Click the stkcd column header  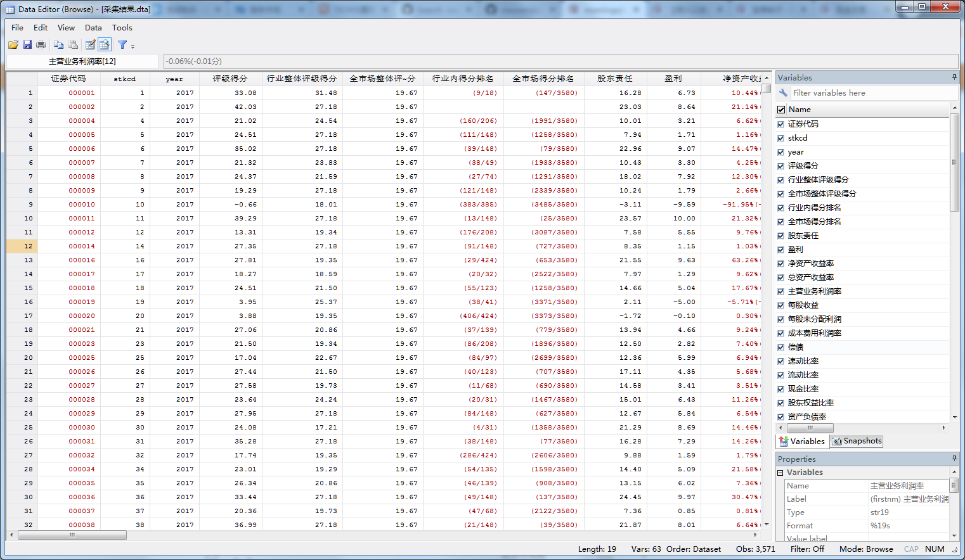[x=125, y=79]
